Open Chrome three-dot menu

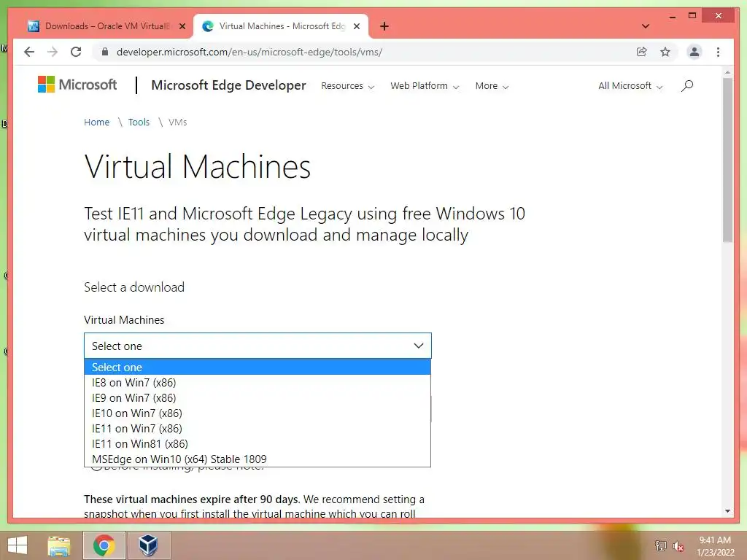point(718,52)
